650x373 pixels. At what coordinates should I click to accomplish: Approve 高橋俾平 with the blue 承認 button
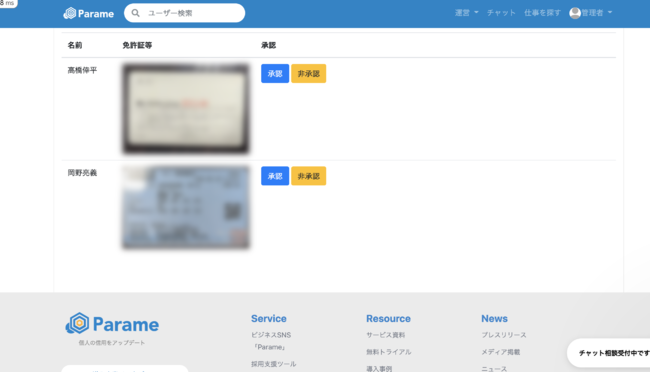[x=275, y=73]
